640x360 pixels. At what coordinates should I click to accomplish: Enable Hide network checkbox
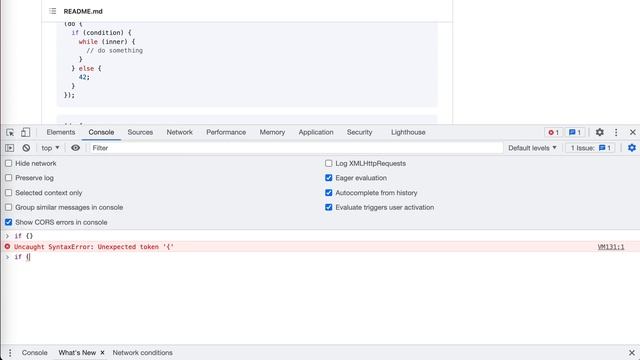[x=9, y=163]
